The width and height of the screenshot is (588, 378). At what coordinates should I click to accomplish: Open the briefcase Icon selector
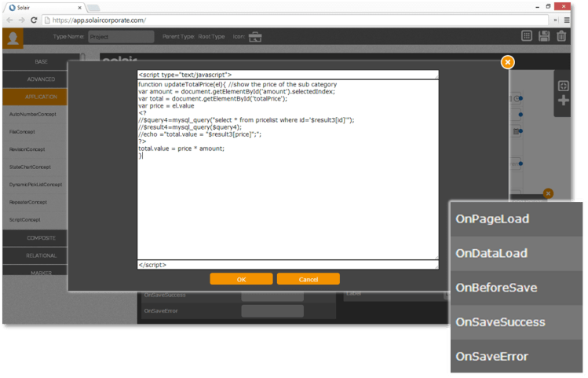pos(255,37)
